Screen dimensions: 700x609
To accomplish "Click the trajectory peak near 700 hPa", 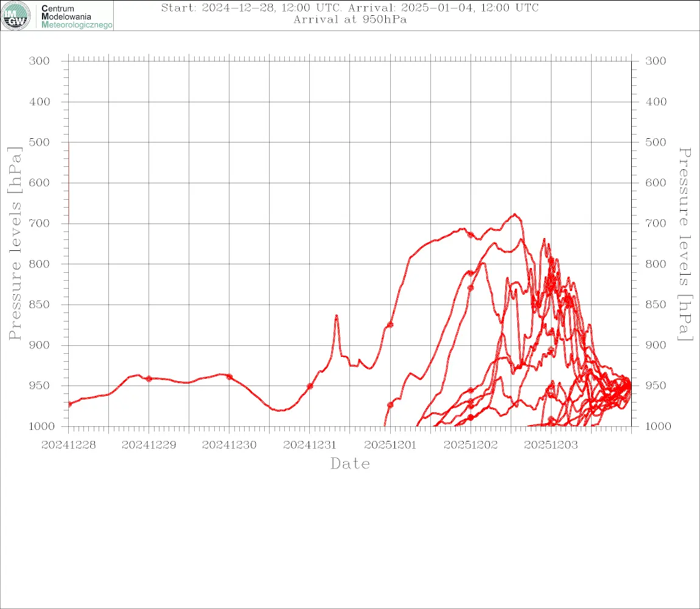I will point(515,214).
